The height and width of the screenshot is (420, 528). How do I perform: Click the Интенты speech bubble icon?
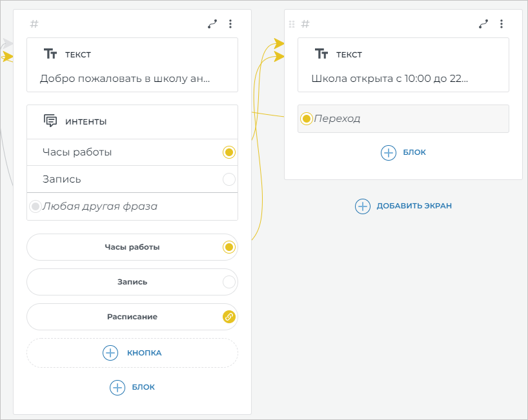tap(50, 121)
